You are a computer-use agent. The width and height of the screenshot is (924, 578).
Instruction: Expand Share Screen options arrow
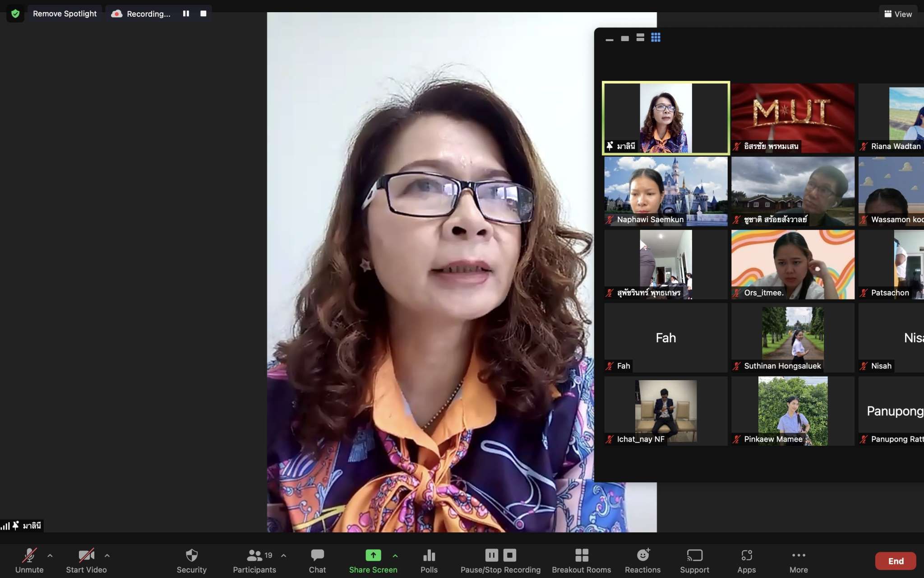click(x=395, y=555)
